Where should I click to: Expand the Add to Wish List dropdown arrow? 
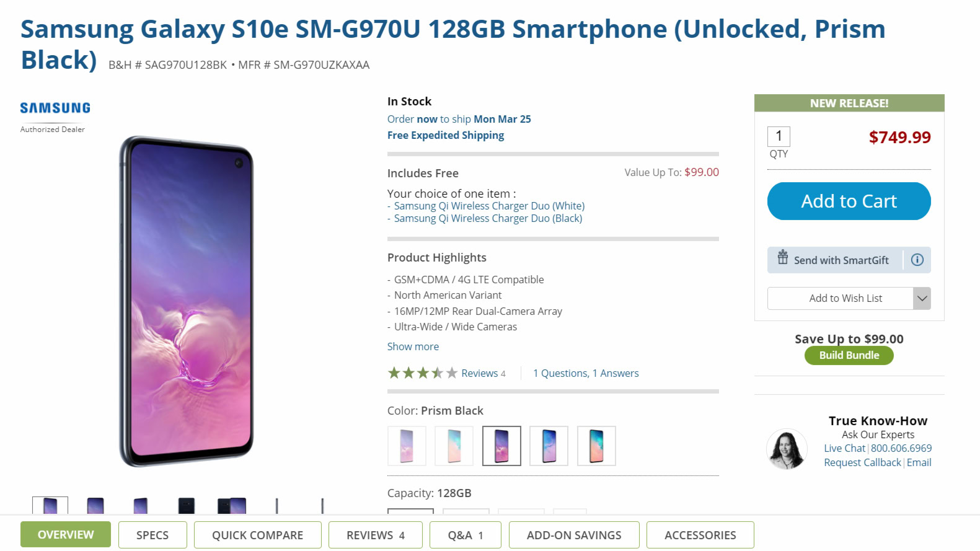pos(922,298)
